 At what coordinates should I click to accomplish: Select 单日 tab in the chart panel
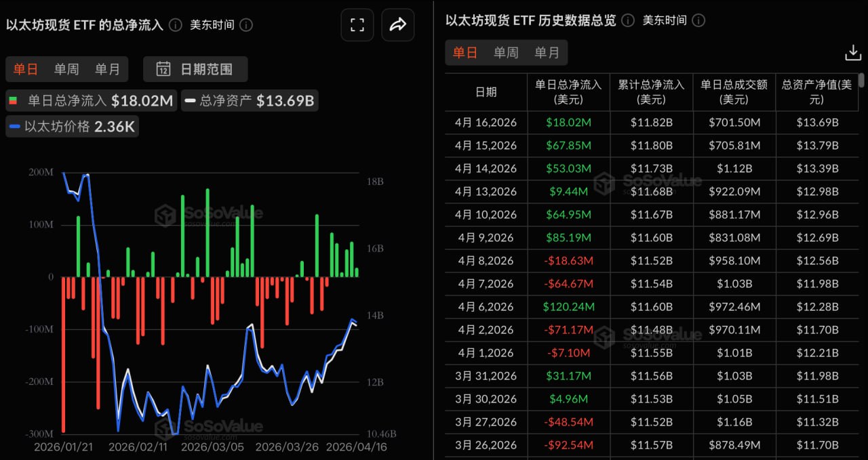[26, 69]
